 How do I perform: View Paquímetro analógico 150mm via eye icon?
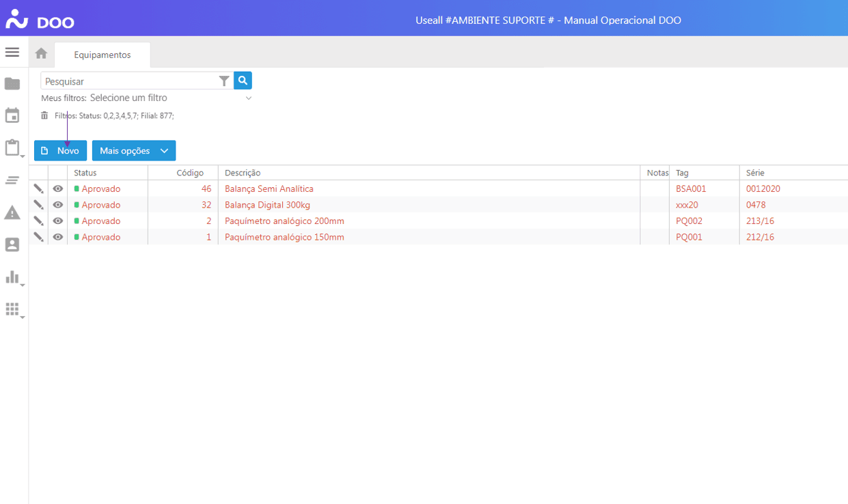tap(58, 237)
